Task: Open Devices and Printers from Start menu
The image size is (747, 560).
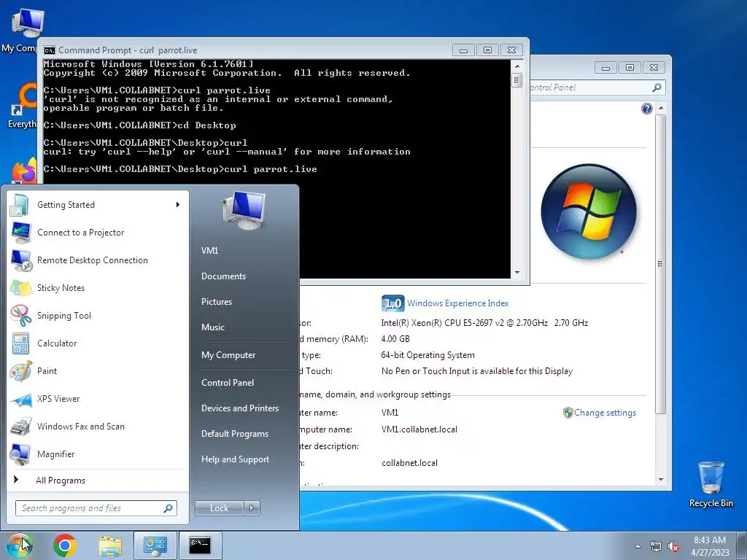Action: point(239,408)
